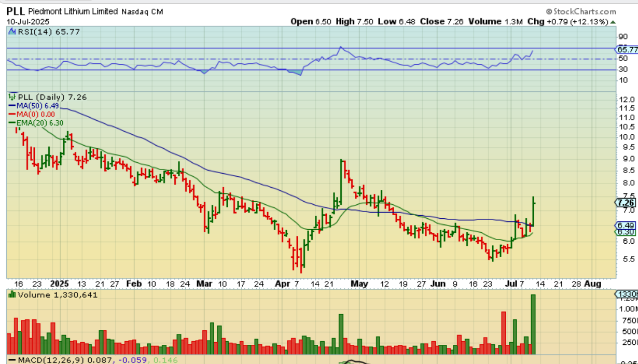Click the MA(0) 0.00 legend text

(36, 114)
